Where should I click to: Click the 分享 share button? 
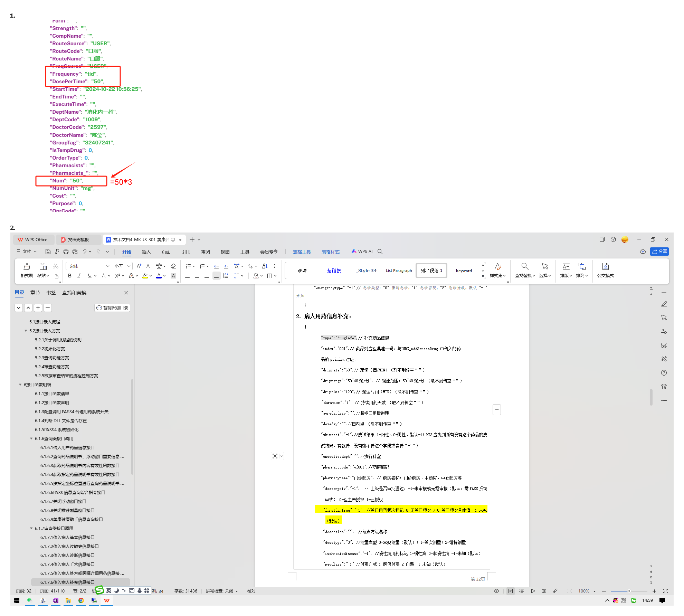[x=659, y=252]
